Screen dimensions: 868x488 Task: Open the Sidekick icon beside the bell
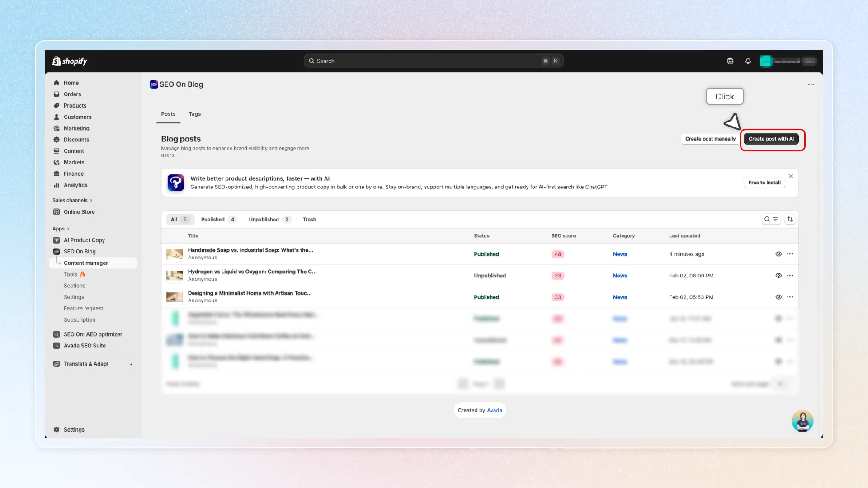(730, 61)
